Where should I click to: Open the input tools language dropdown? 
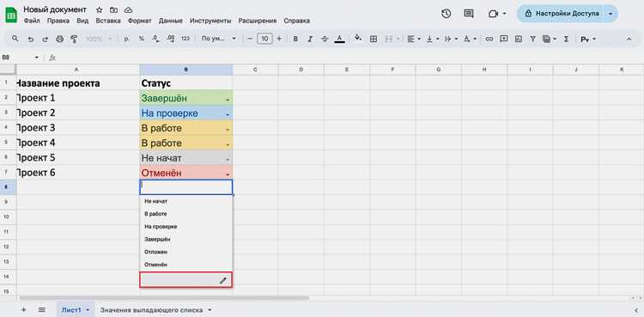coord(588,39)
